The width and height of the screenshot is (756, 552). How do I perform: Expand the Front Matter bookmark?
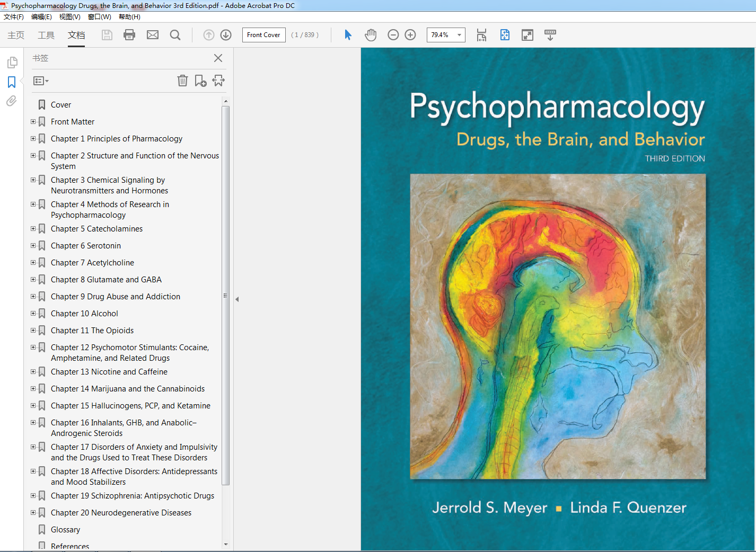pos(33,122)
